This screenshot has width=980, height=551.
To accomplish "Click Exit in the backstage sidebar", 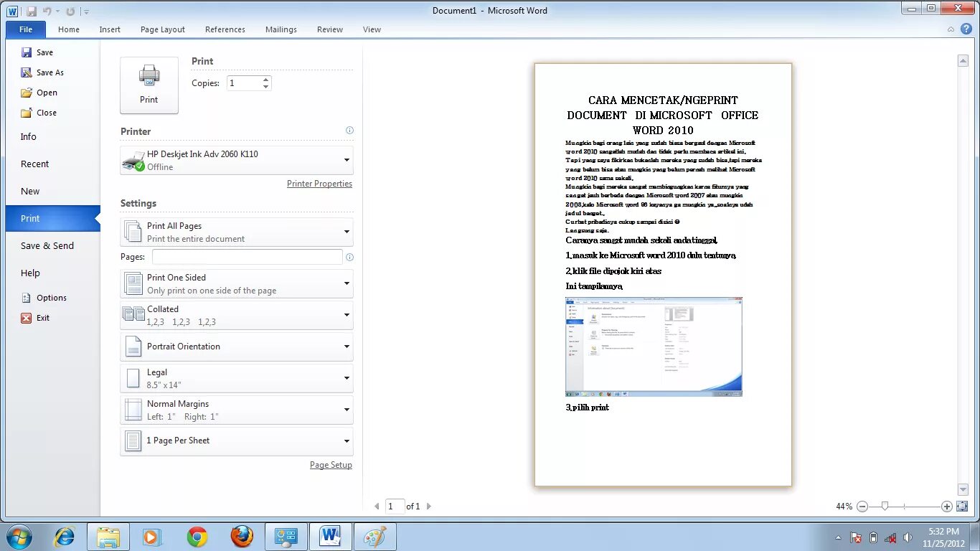I will 35,318.
